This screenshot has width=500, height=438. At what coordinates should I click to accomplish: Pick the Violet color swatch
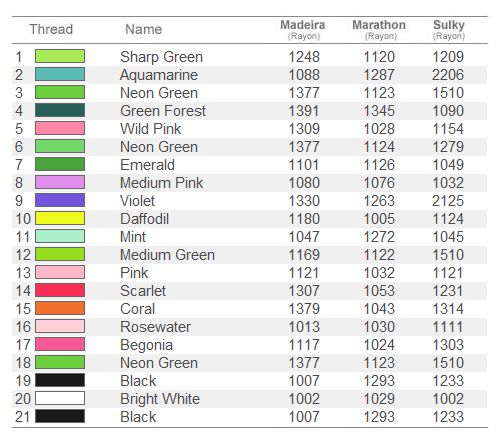point(60,200)
